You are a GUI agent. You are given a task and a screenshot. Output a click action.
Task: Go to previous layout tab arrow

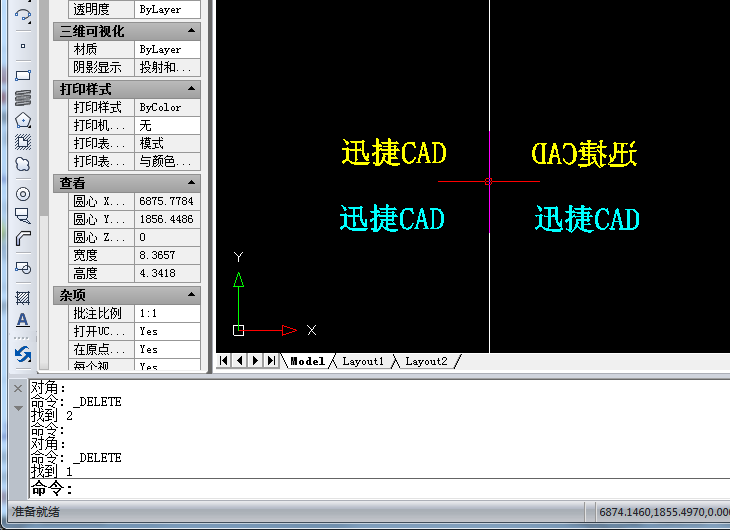click(x=240, y=360)
